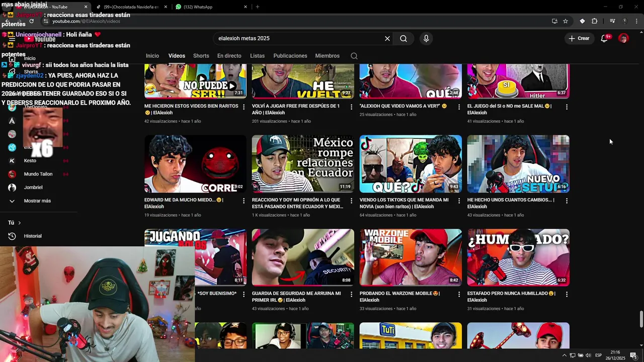Open the GUARDIA DE SEGURIDAD ME ARRUINA video title
The image size is (644, 362).
coord(296,297)
